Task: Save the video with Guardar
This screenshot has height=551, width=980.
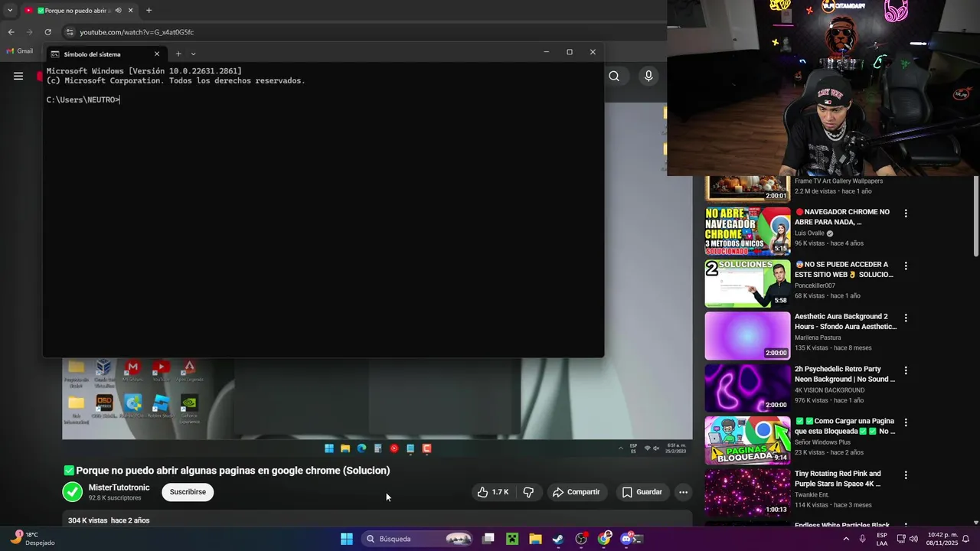Action: (642, 492)
